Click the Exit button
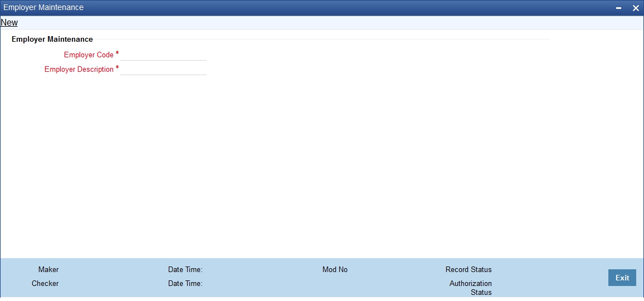 coord(622,278)
